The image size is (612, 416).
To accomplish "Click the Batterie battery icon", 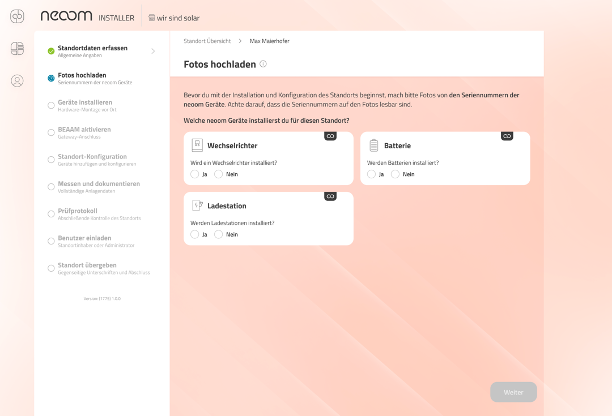I will pyautogui.click(x=374, y=145).
